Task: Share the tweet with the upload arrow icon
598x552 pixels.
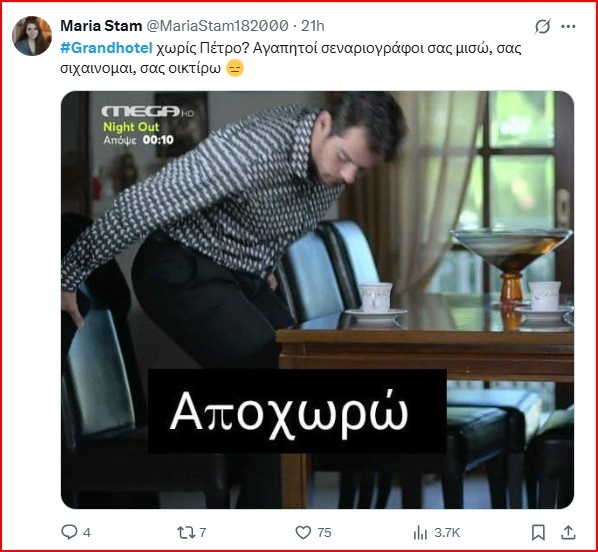Action: pyautogui.click(x=568, y=532)
